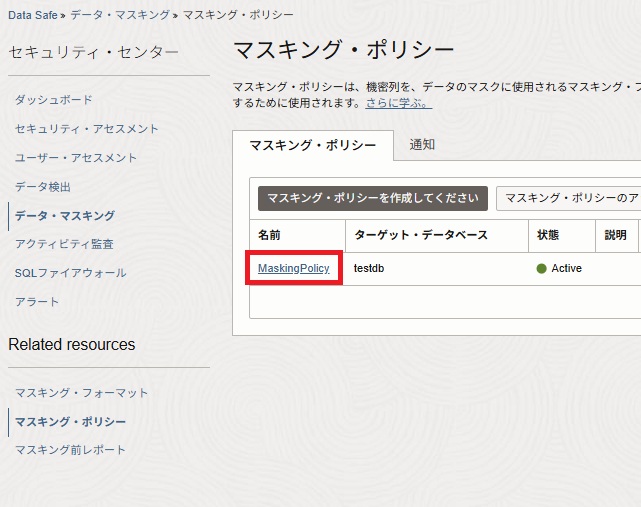Screen dimensions: 641x507
Task: Open マスキング前レポート under Related resources
Action: coord(70,450)
